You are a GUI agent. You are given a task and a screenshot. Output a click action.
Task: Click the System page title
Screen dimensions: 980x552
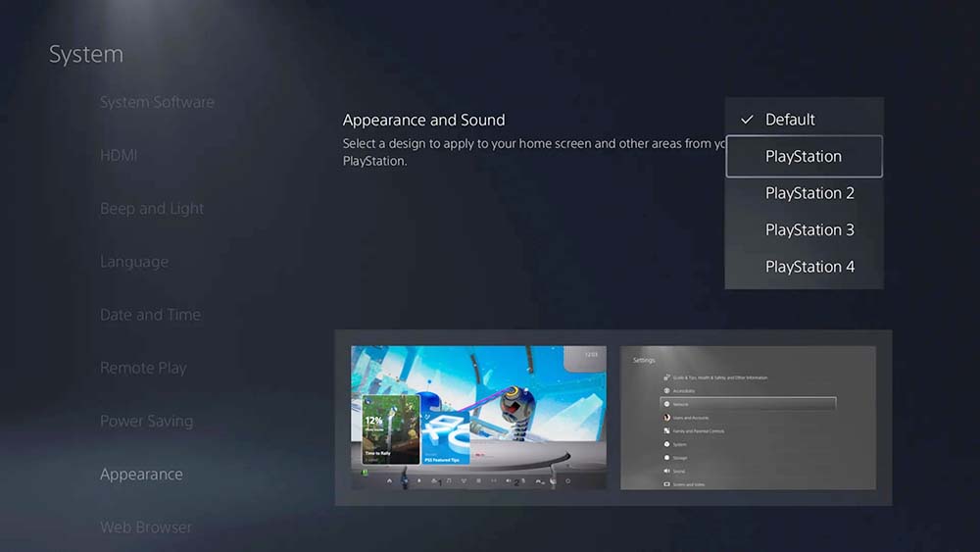[x=86, y=54]
